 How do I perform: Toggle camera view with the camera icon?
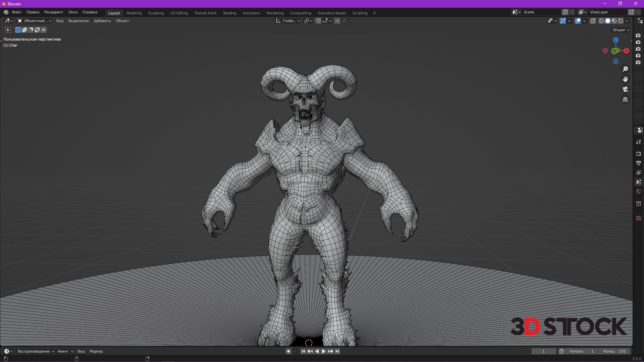(625, 89)
